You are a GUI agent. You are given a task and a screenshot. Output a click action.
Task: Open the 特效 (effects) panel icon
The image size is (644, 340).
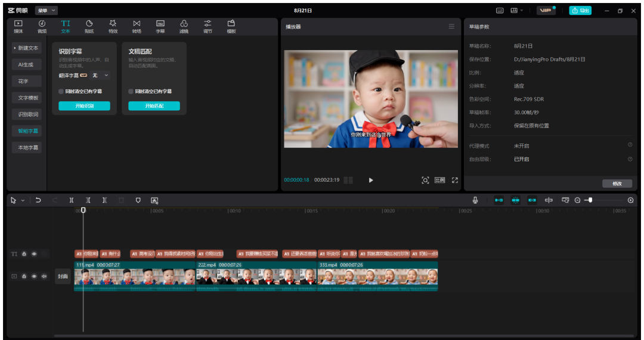tap(113, 26)
